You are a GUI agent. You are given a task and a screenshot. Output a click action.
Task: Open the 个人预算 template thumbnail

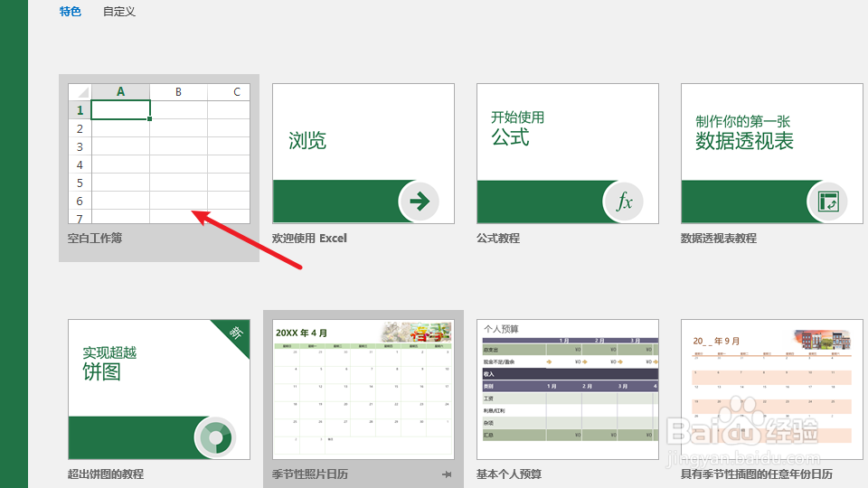568,389
